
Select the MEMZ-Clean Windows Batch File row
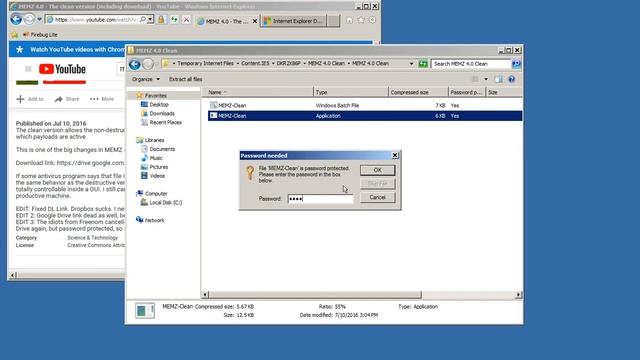[x=364, y=105]
